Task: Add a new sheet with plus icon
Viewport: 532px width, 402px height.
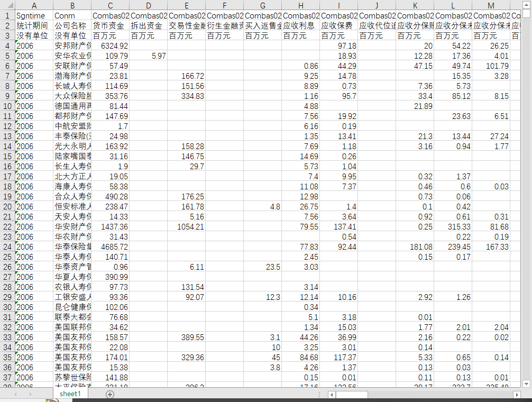Action: pos(110,394)
